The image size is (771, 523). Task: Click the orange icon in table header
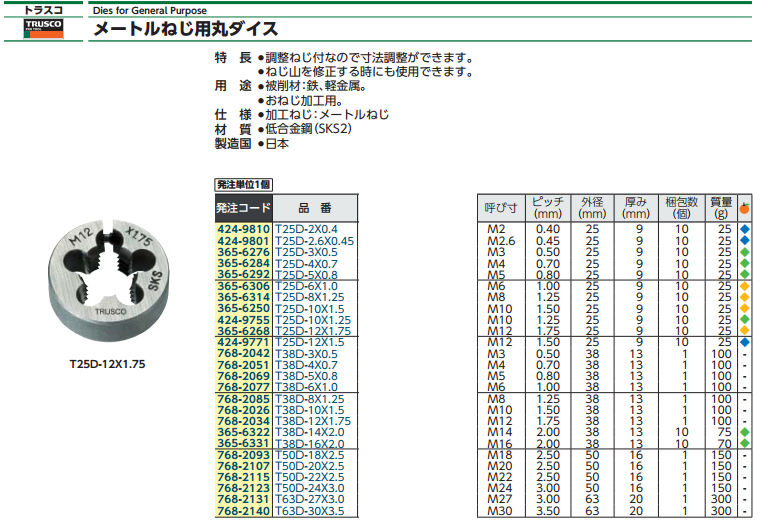click(x=745, y=208)
